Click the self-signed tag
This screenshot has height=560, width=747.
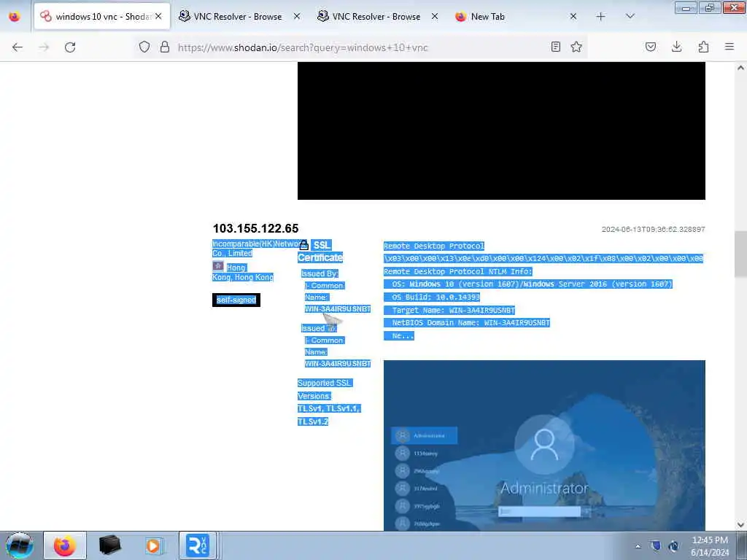(236, 300)
